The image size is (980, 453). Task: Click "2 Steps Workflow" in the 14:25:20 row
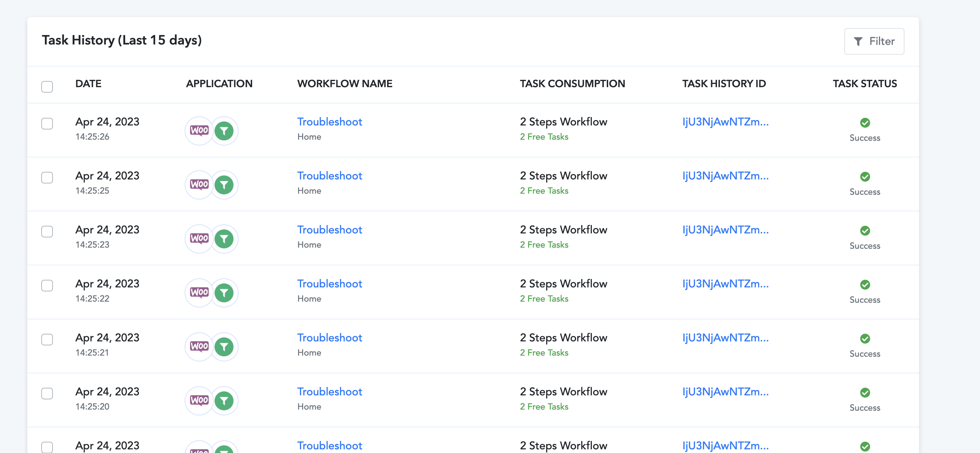click(x=563, y=392)
